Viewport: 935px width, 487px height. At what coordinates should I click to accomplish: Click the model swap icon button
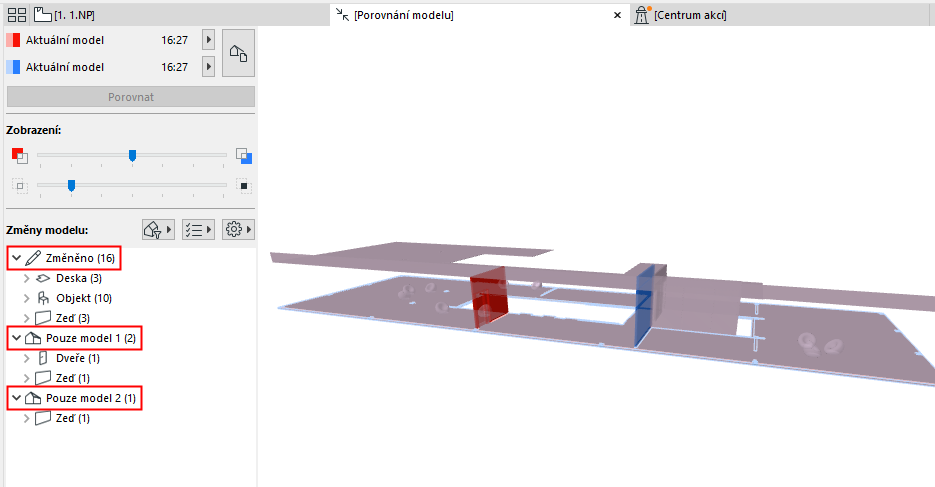tap(239, 53)
